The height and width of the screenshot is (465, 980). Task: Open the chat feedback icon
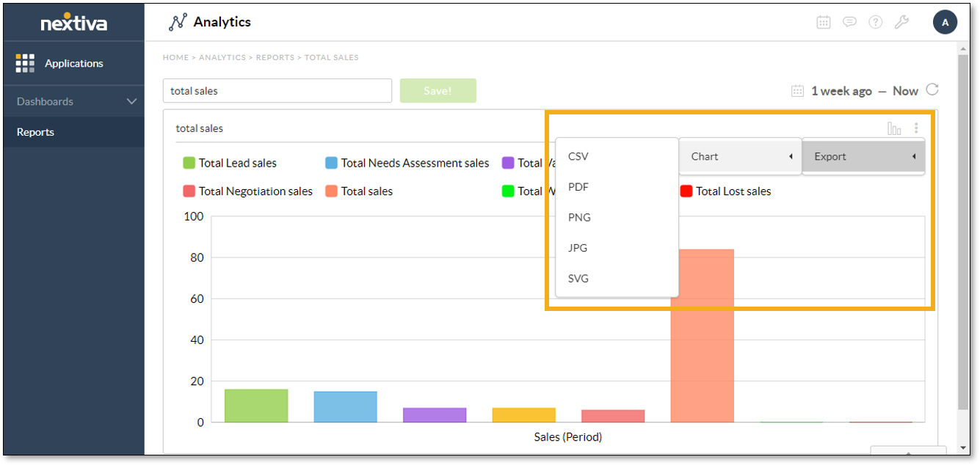pyautogui.click(x=849, y=21)
